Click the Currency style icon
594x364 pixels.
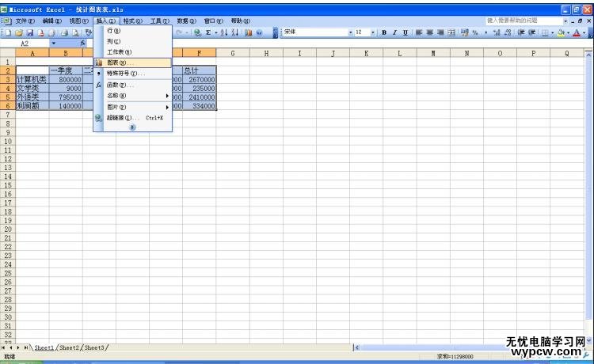click(464, 32)
